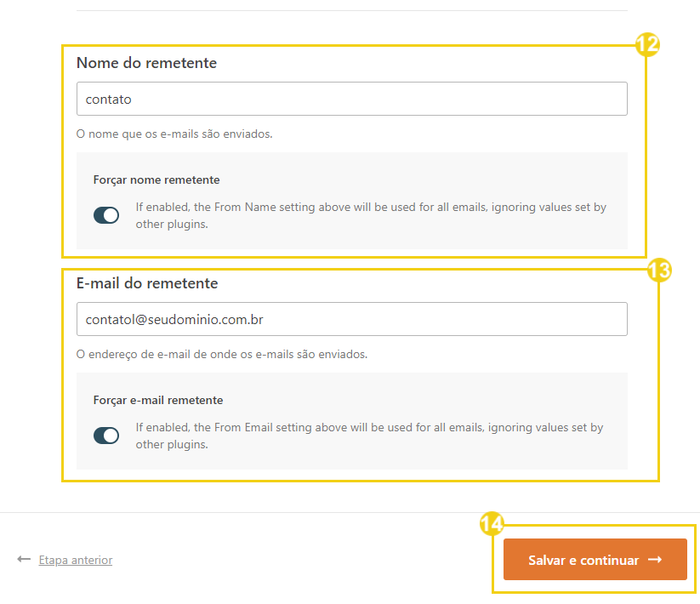Disable the Forçar e-mail remetente switch
Image resolution: width=700 pixels, height=604 pixels.
tap(106, 436)
